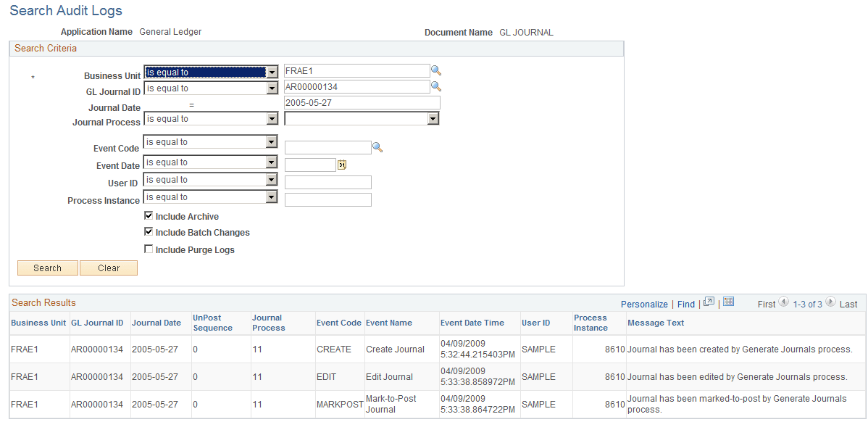868x422 pixels.
Task: Open the Event Code lookup magnifier
Action: (377, 146)
